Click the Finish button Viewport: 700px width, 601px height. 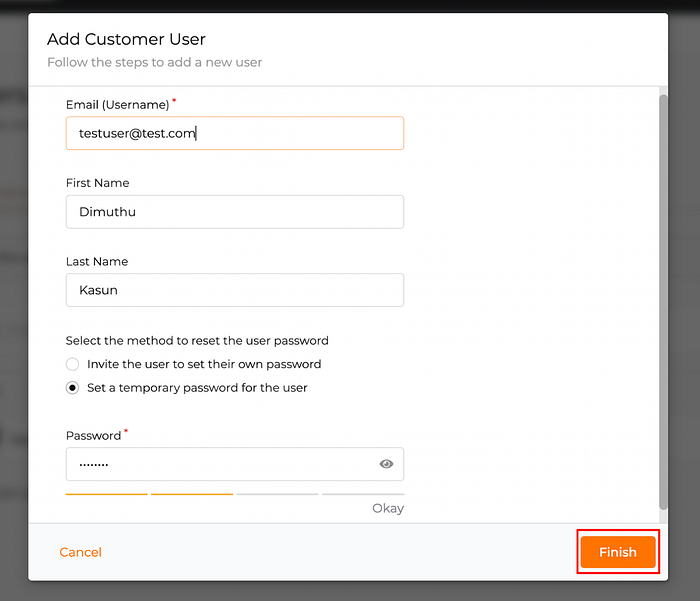[x=618, y=552]
